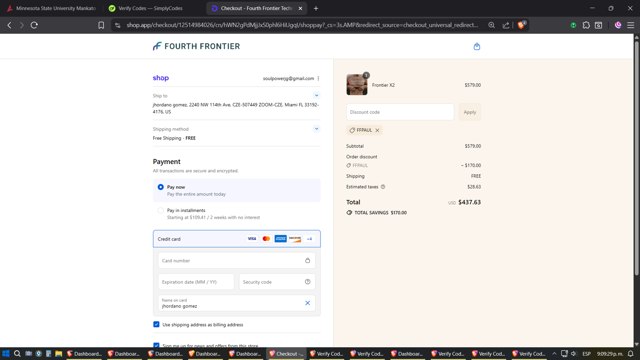
Task: Click the browser forward arrow
Action: [x=21, y=25]
